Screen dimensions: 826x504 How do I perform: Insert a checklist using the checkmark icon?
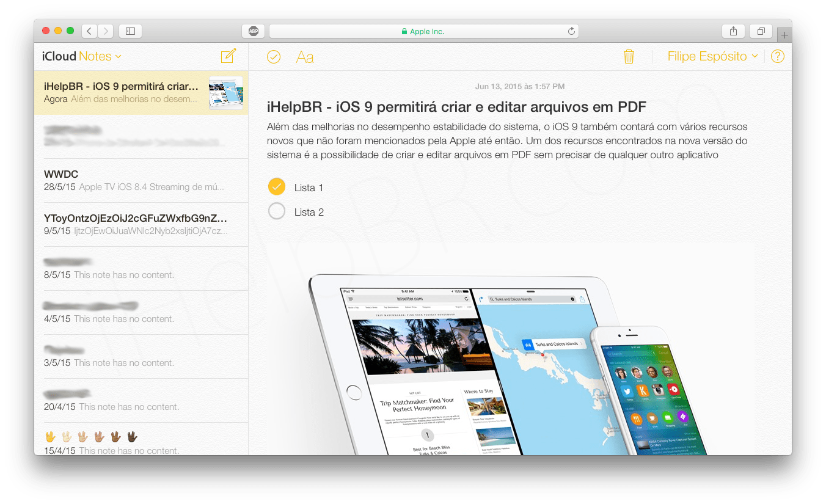274,57
